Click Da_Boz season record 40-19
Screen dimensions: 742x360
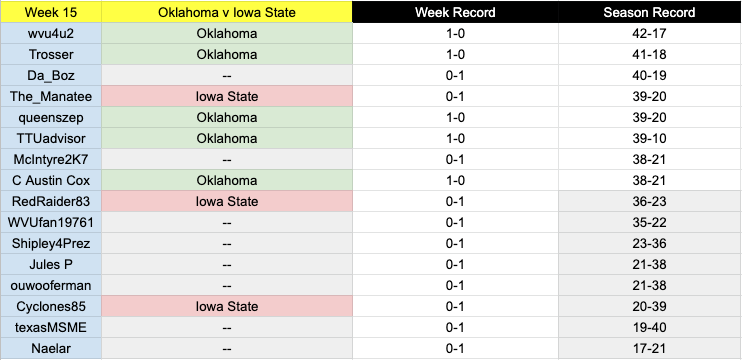649,75
